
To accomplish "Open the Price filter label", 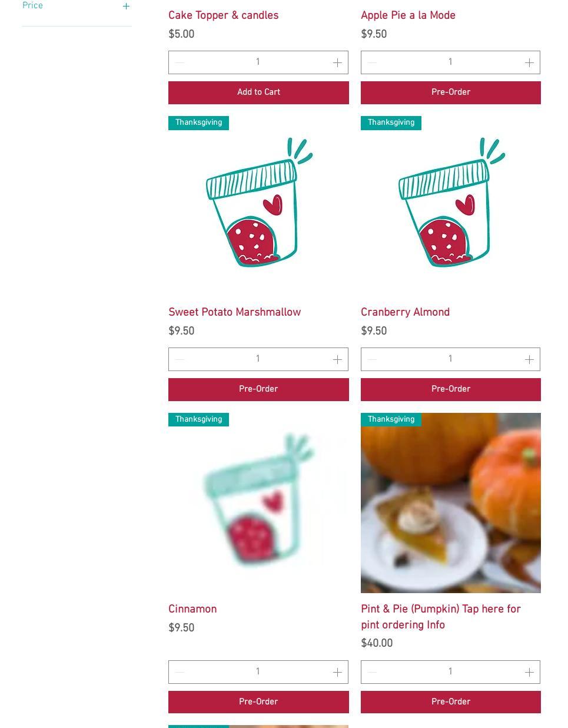I will tap(32, 6).
